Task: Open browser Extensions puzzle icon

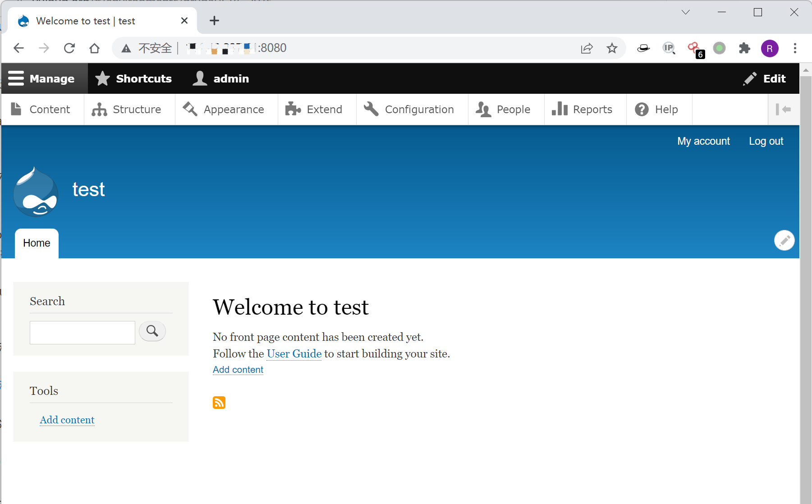Action: click(x=744, y=48)
